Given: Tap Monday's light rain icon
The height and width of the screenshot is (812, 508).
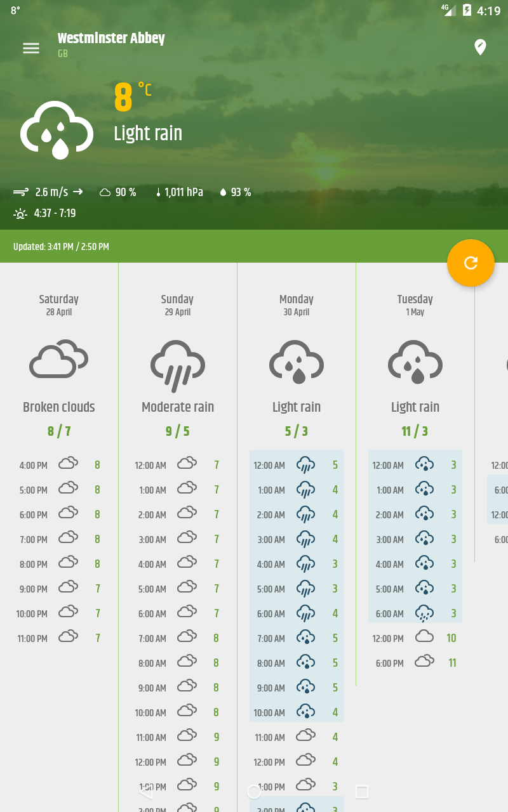Looking at the screenshot, I should click(297, 362).
